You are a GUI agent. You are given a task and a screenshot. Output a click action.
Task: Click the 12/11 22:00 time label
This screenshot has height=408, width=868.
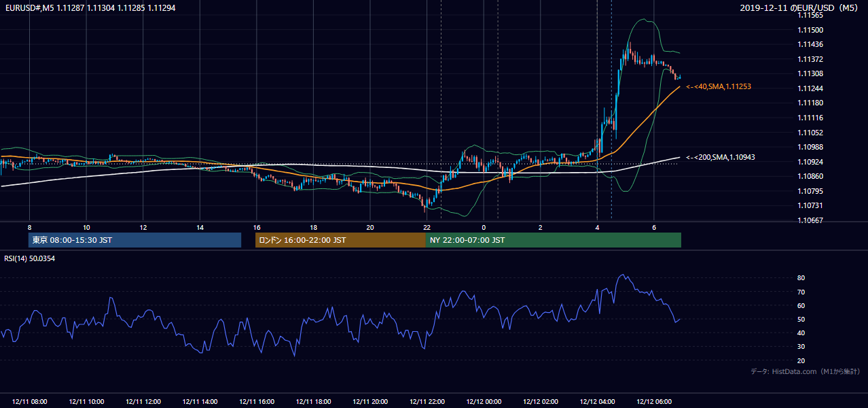click(427, 402)
